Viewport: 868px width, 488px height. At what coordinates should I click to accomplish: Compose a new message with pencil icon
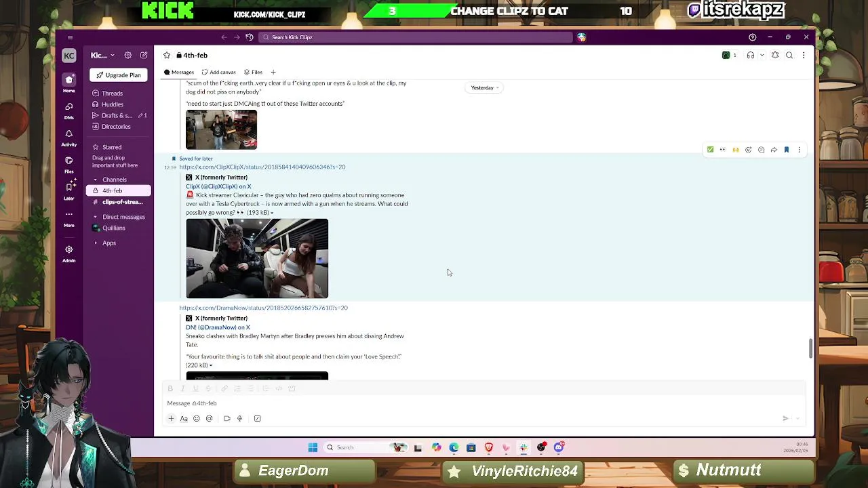[x=144, y=56]
